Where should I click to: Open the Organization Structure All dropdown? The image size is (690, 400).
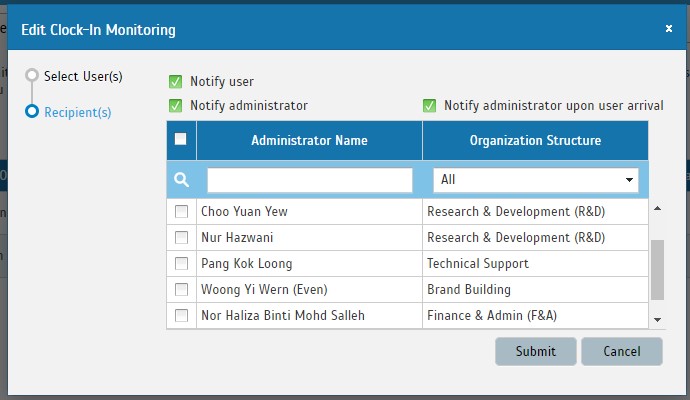[536, 180]
